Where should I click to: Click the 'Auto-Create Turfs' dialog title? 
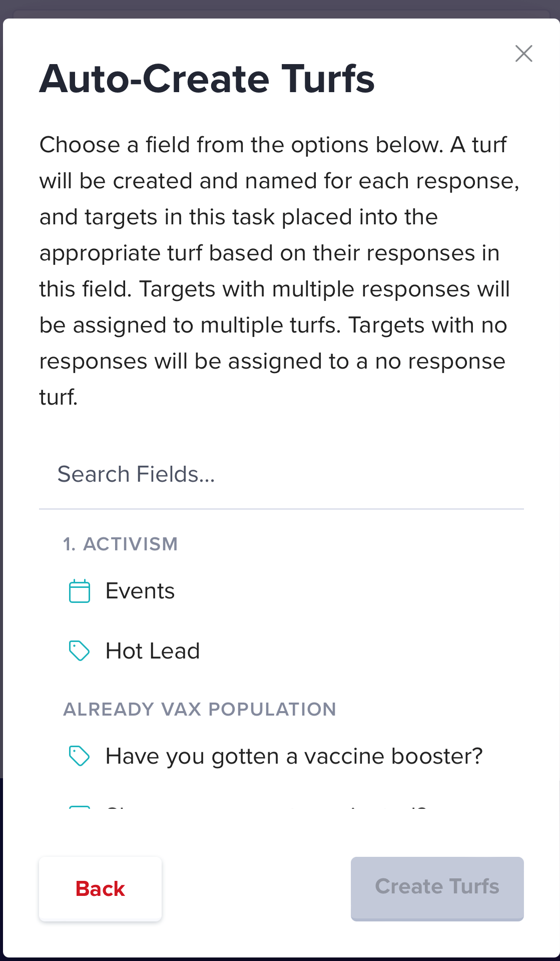207,79
